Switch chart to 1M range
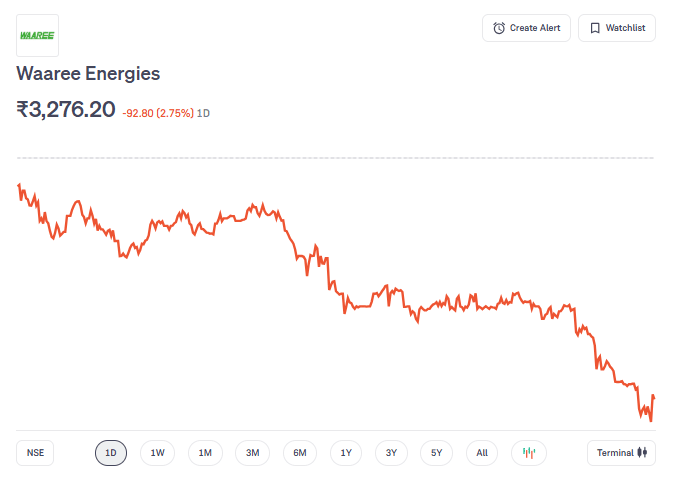The image size is (680, 487). 205,453
